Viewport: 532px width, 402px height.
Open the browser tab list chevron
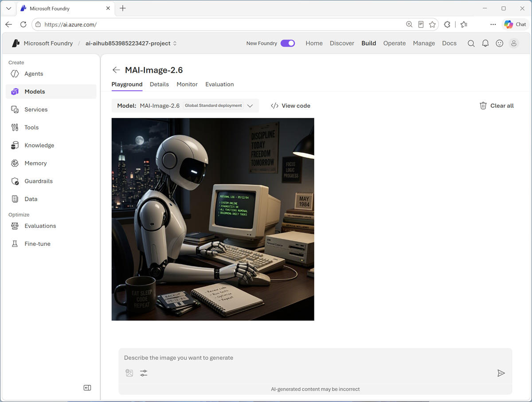coord(8,8)
